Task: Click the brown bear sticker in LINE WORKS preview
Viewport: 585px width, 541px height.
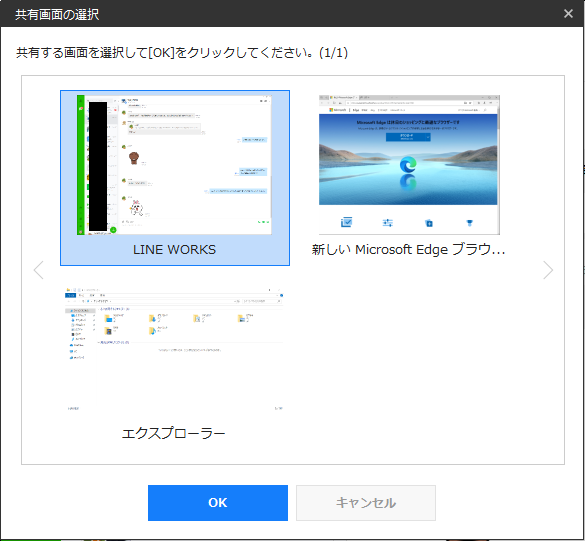Action: tap(134, 158)
